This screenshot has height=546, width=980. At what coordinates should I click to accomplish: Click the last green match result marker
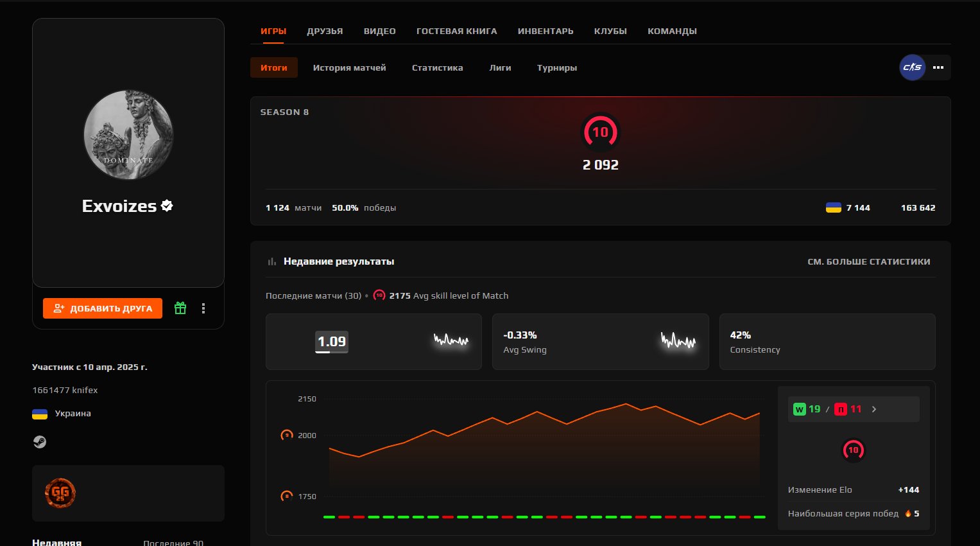759,516
